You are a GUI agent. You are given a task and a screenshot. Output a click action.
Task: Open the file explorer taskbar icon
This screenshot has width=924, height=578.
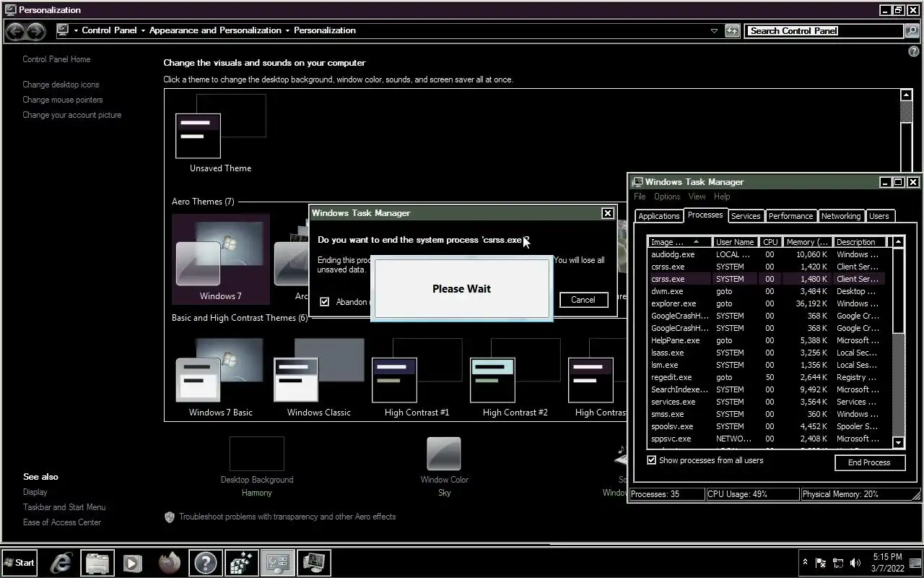(x=97, y=563)
